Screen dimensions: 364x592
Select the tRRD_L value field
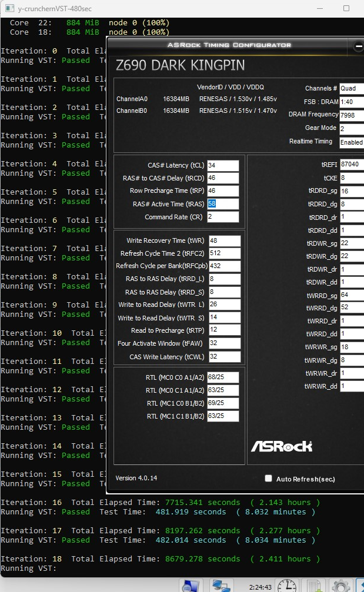point(224,279)
